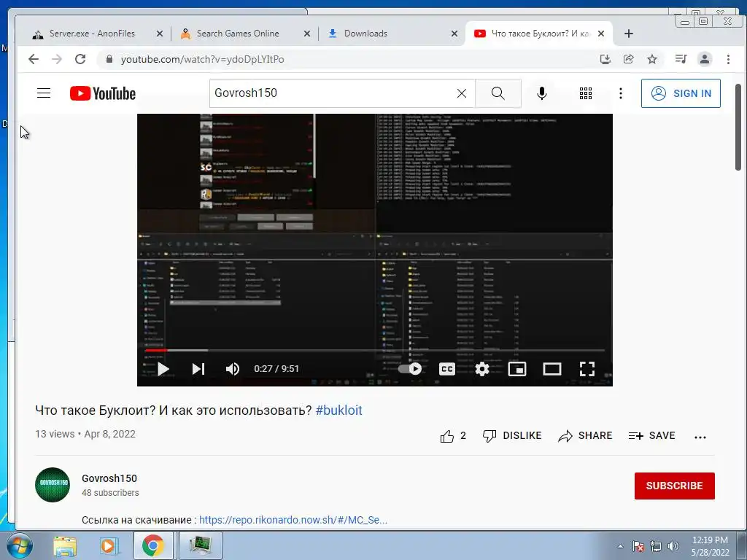This screenshot has height=560, width=747.
Task: Click the install app icon in the address bar
Action: [605, 59]
